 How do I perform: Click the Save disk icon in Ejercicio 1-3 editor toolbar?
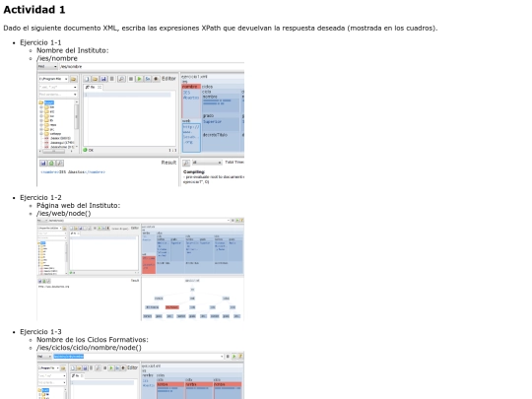tap(85, 367)
